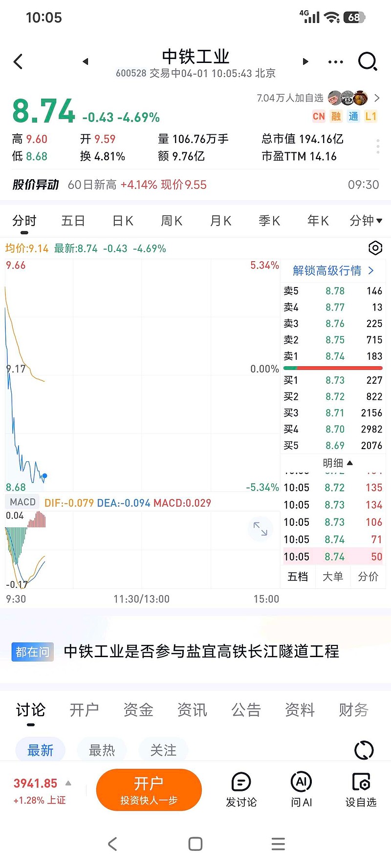Select the 大单 order view
Viewport: 391px width, 868px height.
(333, 577)
